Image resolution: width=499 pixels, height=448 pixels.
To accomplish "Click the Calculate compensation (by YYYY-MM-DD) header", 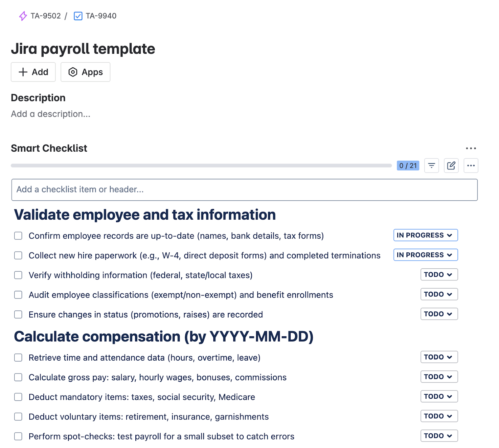I will pos(164,337).
